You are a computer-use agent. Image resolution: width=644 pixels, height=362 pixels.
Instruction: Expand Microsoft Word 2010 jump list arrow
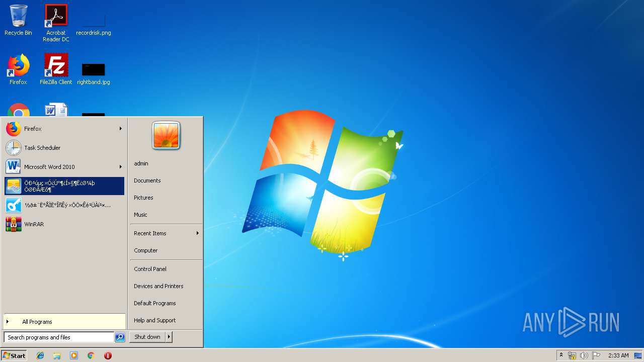pos(121,167)
